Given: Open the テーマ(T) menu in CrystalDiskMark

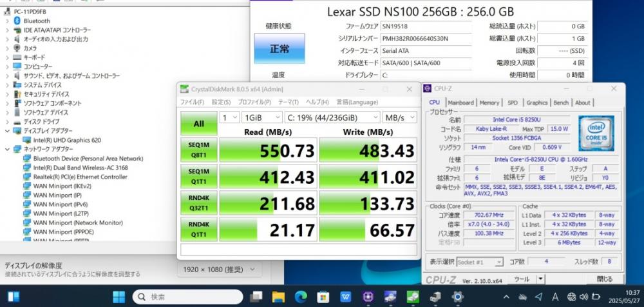Looking at the screenshot, I should pos(289,102).
